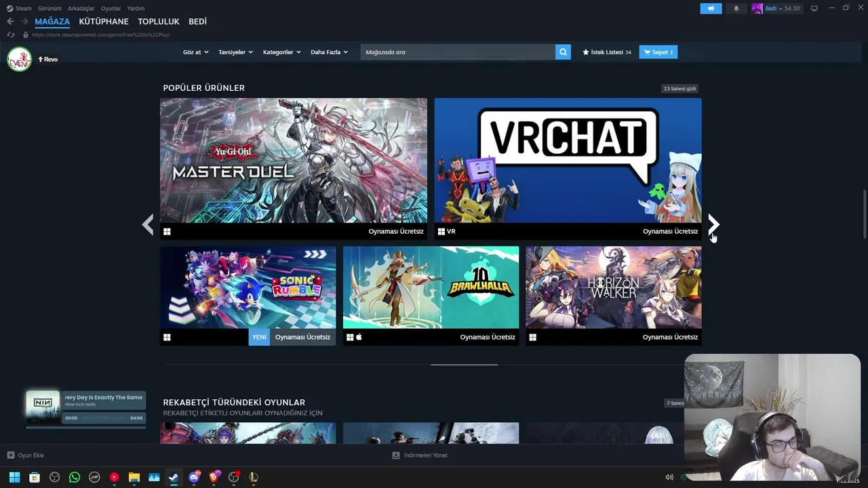The height and width of the screenshot is (488, 868).
Task: Switch to the TOPLULUK tab
Action: coord(159,22)
